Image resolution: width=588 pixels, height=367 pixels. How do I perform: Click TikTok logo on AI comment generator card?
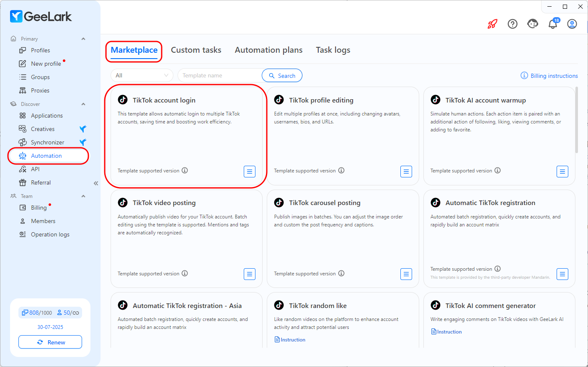click(436, 305)
